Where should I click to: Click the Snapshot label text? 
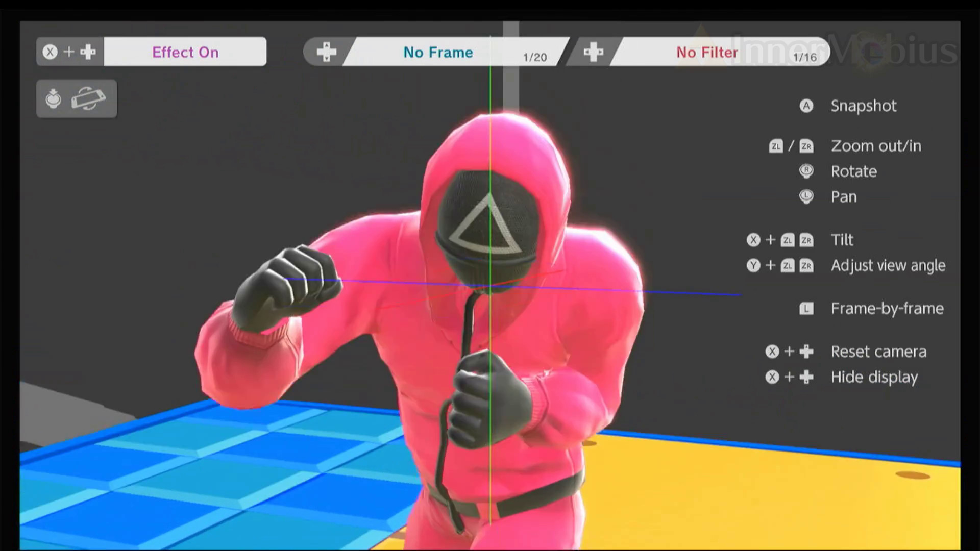(x=864, y=106)
